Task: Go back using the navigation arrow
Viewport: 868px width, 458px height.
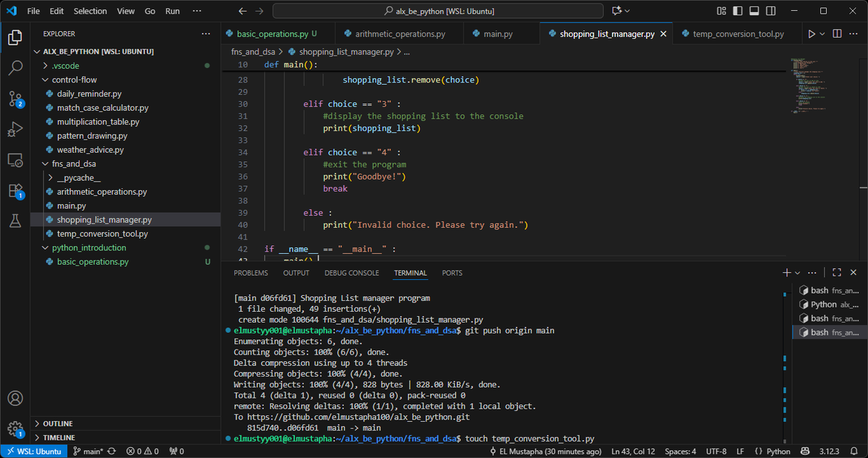Action: coord(242,12)
